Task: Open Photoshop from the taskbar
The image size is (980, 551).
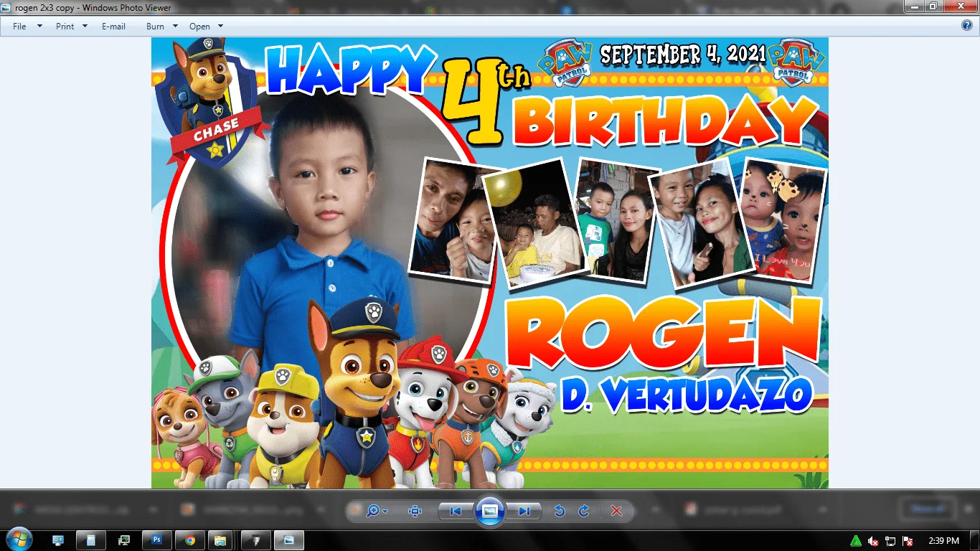Action: click(x=157, y=540)
